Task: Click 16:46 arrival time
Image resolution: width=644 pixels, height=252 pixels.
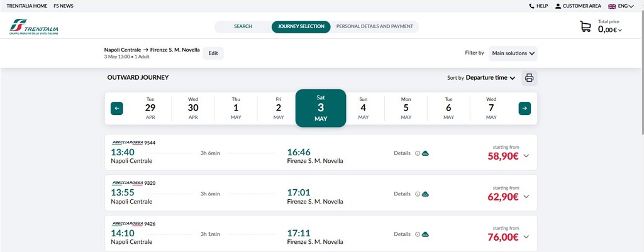Action: coord(299,152)
